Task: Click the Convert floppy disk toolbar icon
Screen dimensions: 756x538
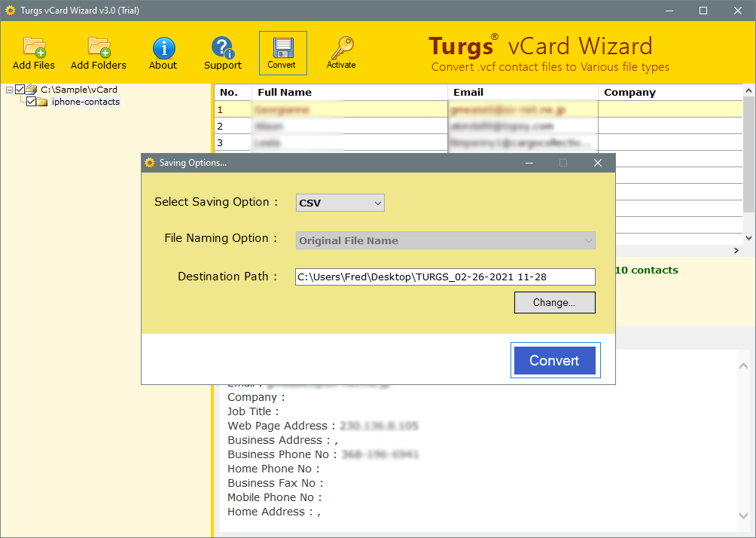Action: click(282, 53)
